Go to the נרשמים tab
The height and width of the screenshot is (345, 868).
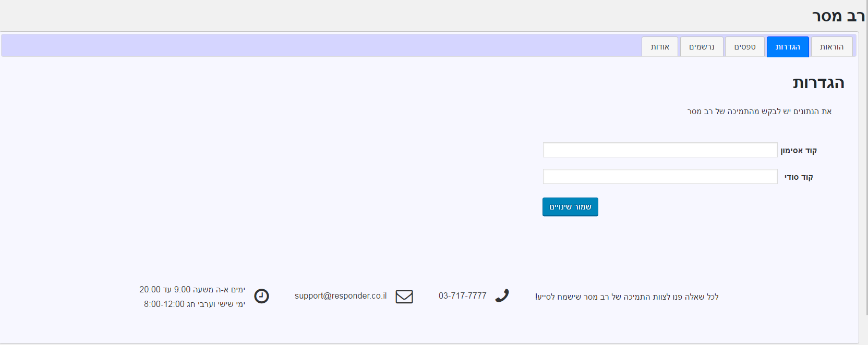[x=701, y=47]
